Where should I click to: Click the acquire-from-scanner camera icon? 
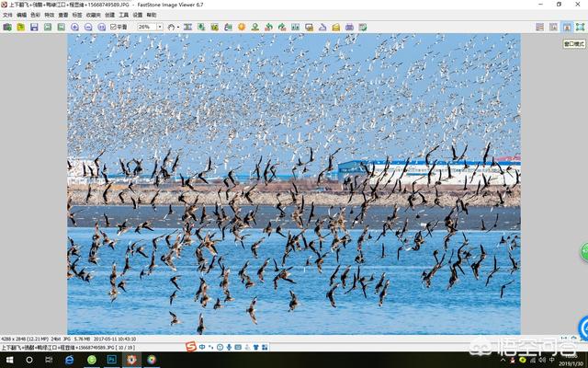(7, 27)
